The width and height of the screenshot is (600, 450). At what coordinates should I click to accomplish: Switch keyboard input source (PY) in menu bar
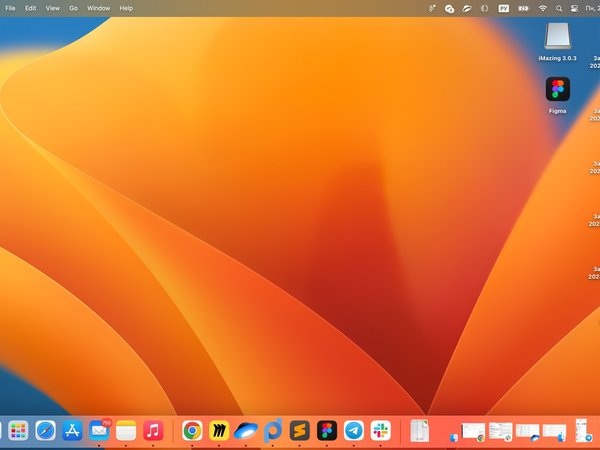504,8
